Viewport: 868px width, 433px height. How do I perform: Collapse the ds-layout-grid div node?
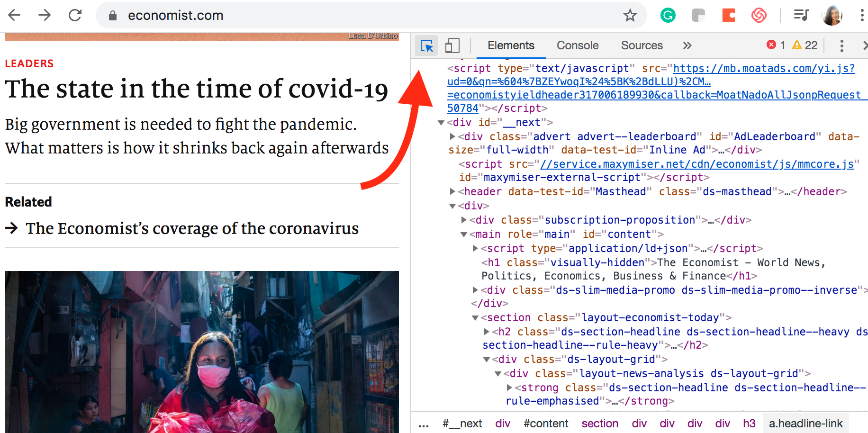point(487,360)
